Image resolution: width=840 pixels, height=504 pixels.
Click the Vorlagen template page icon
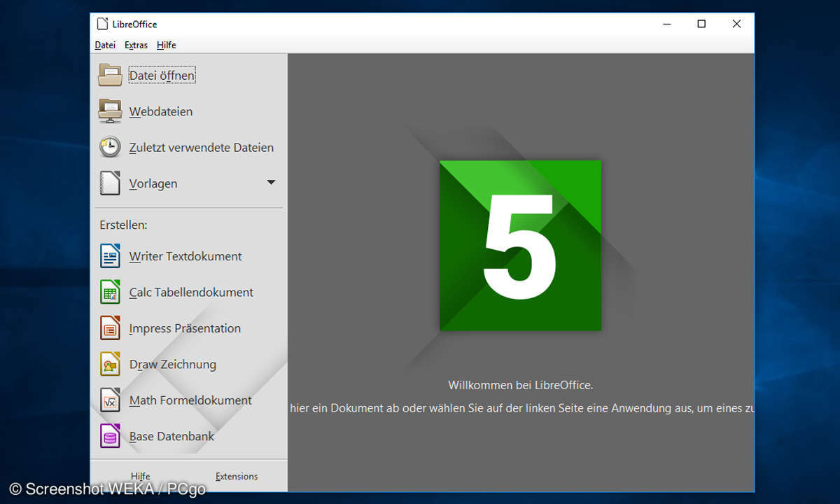110,183
